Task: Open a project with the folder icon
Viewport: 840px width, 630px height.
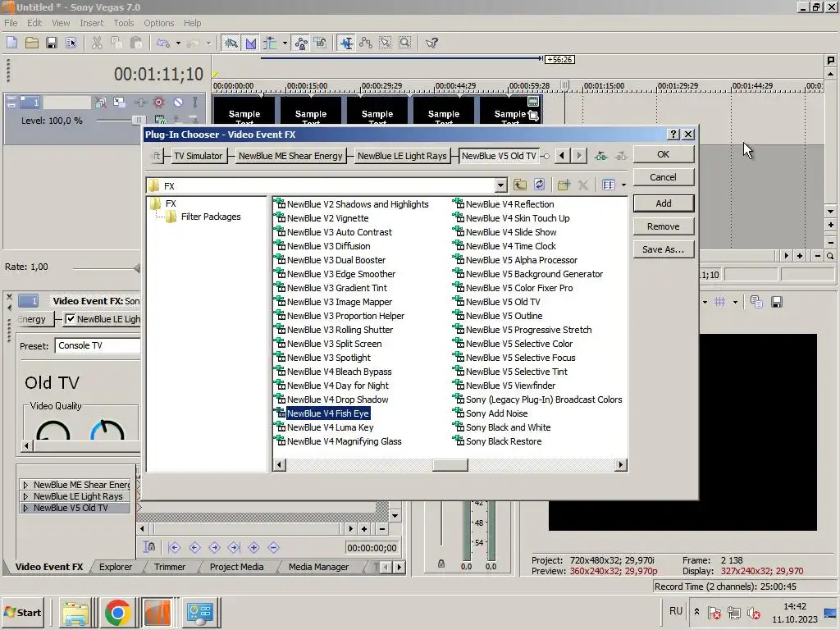Action: coord(32,43)
